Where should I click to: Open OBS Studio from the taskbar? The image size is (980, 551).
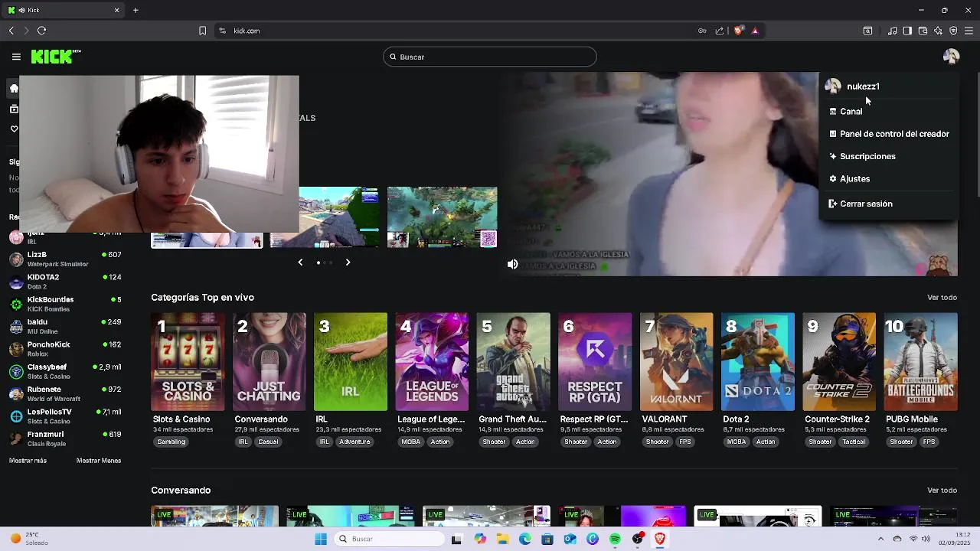(637, 539)
